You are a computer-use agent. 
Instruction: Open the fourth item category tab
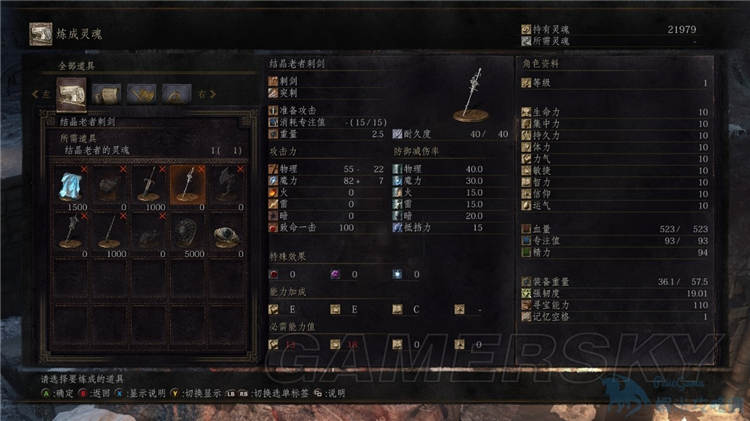pyautogui.click(x=176, y=94)
